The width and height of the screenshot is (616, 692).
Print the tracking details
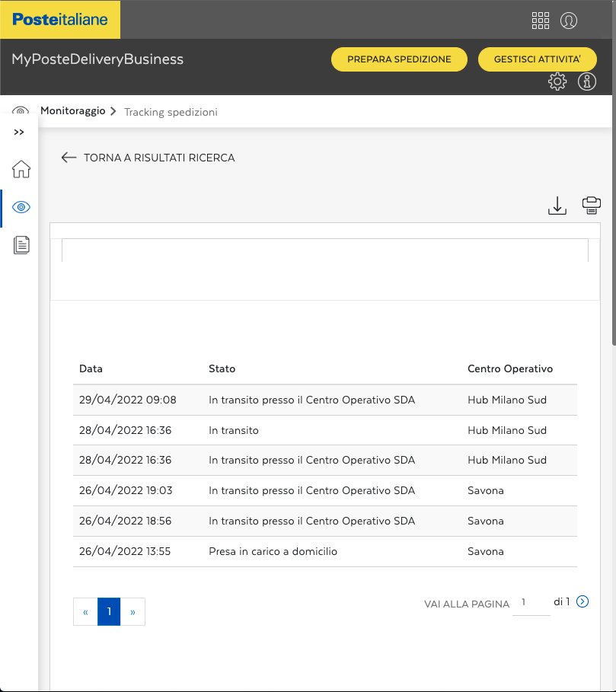point(592,206)
